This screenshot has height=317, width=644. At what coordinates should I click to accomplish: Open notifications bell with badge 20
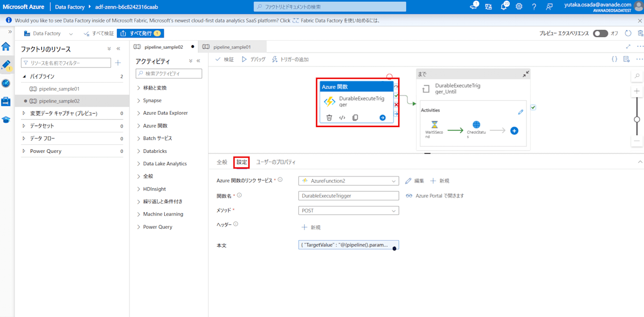tap(504, 6)
